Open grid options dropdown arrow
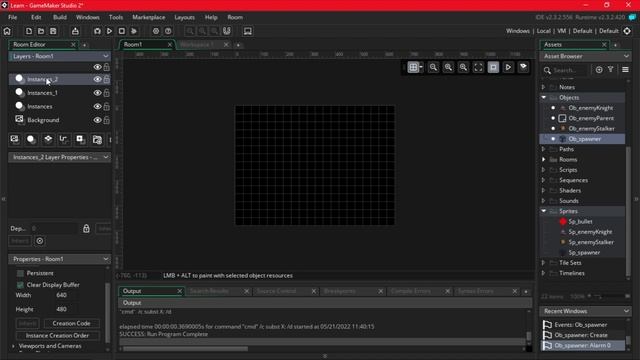The image size is (640, 360). (x=421, y=67)
